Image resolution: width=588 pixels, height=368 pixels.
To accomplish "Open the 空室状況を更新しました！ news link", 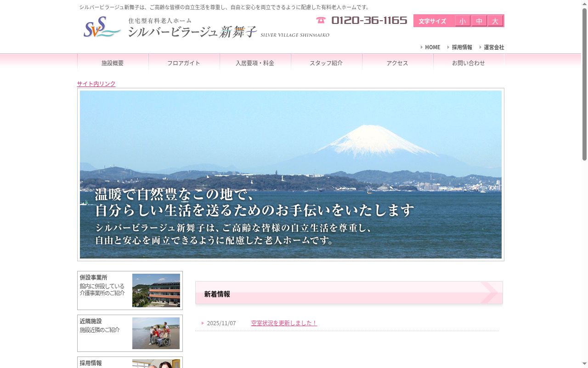I will pos(284,323).
